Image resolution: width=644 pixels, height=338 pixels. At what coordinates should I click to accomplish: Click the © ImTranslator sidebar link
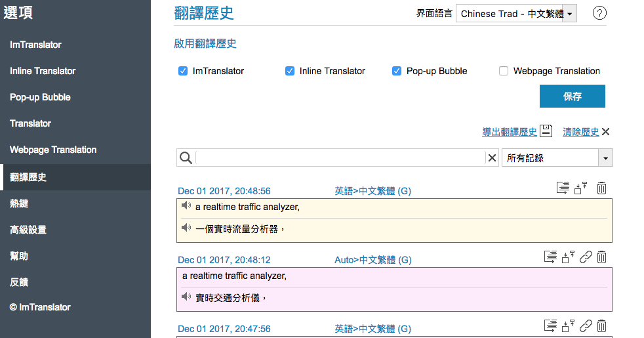[x=40, y=307]
